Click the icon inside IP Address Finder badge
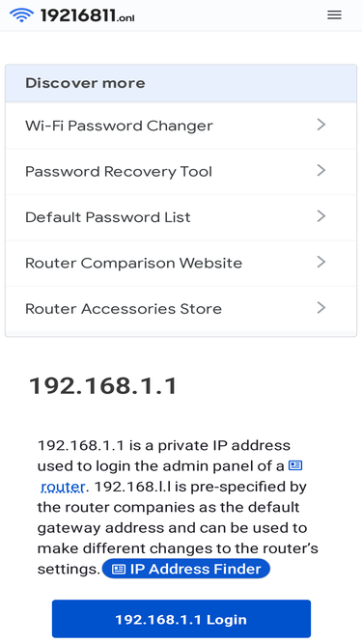This screenshot has height=644, width=362. 119,570
